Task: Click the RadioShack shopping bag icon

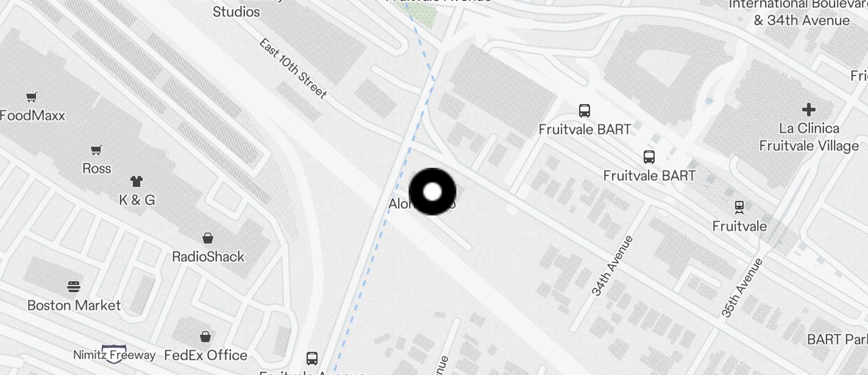Action: [x=208, y=237]
